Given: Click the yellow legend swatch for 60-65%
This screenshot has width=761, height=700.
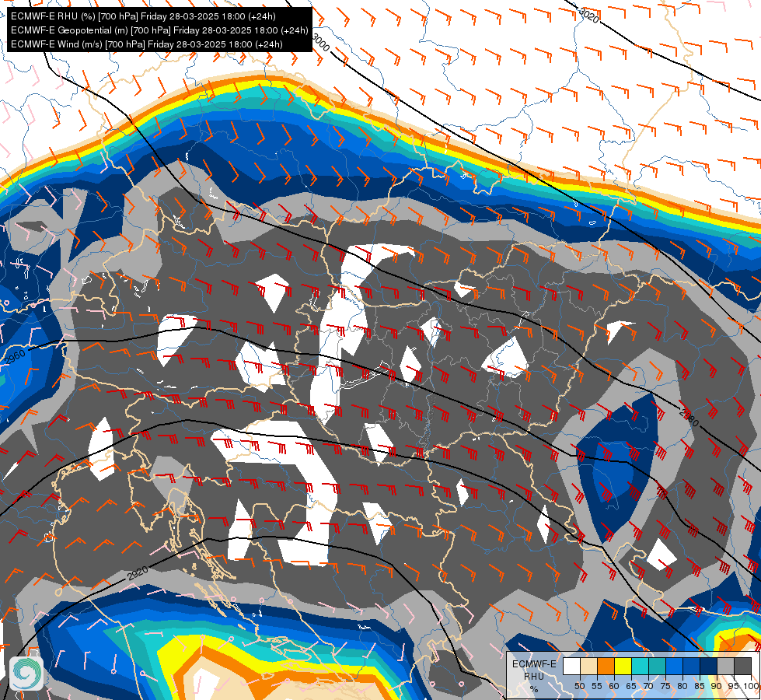Looking at the screenshot, I should pos(623,666).
